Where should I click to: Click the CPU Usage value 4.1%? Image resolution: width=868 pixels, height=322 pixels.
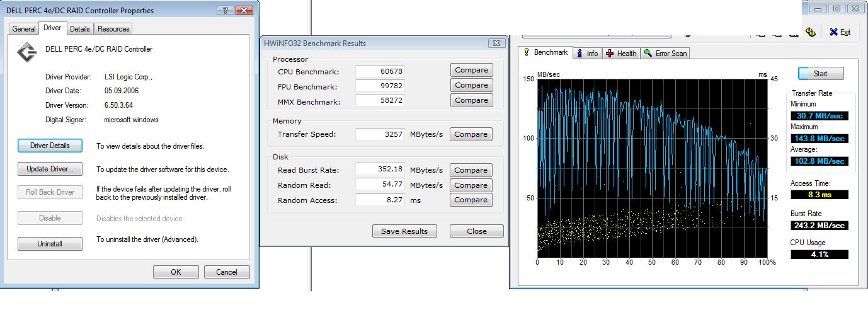(x=819, y=255)
